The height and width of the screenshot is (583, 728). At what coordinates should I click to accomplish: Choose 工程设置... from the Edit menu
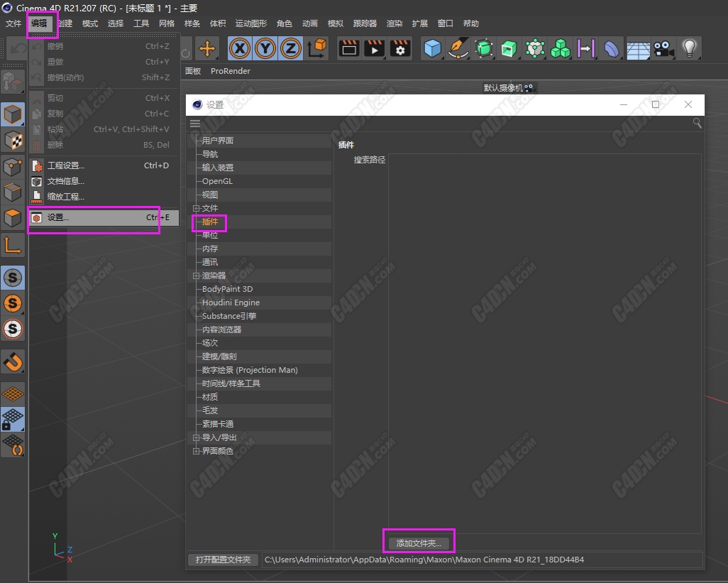[104, 165]
